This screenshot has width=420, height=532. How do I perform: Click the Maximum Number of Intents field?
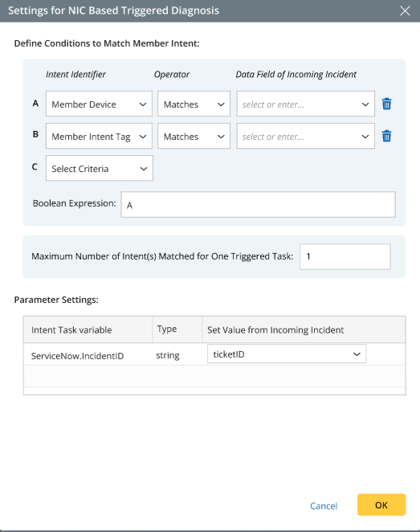345,256
